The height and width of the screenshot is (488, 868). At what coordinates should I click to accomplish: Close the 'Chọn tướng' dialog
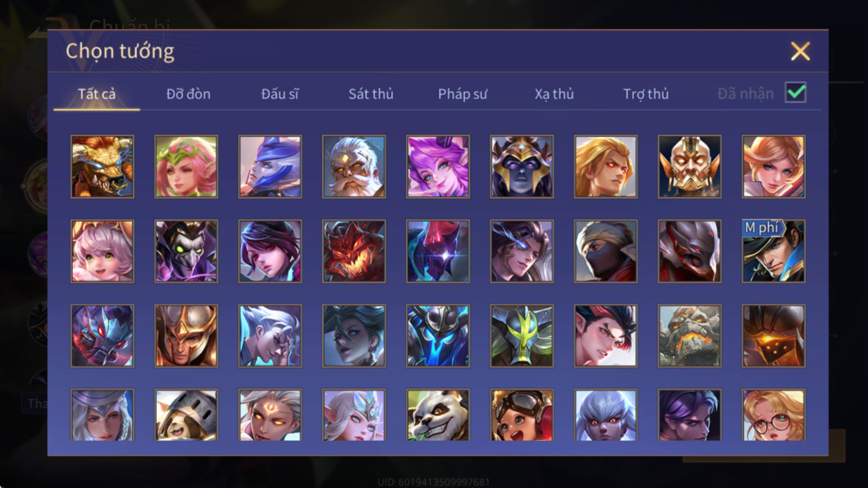tap(800, 51)
